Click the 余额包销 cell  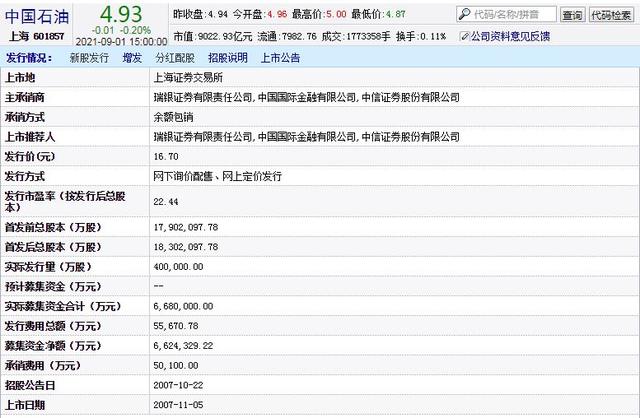[173, 117]
